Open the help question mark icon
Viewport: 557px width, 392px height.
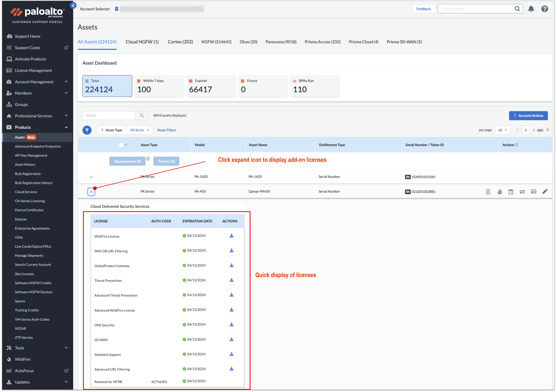tap(544, 9)
